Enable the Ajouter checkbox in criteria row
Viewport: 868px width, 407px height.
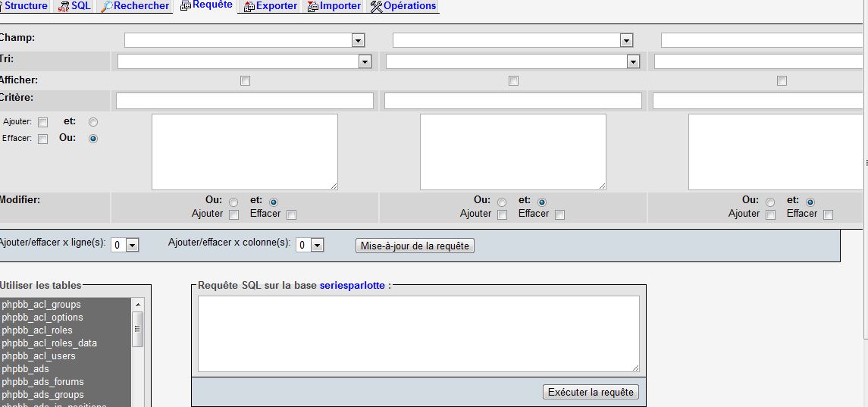coord(42,122)
